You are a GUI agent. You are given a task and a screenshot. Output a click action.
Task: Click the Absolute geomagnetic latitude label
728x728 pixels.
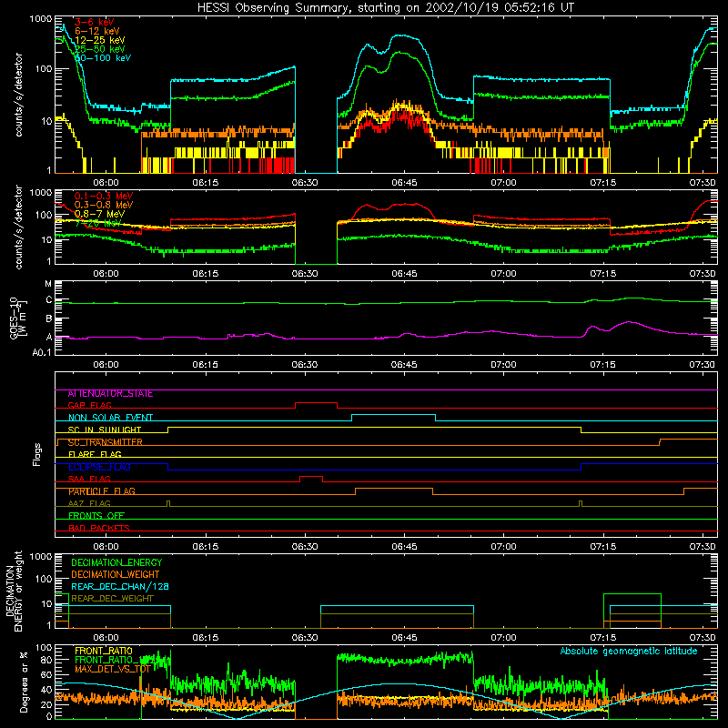click(629, 652)
